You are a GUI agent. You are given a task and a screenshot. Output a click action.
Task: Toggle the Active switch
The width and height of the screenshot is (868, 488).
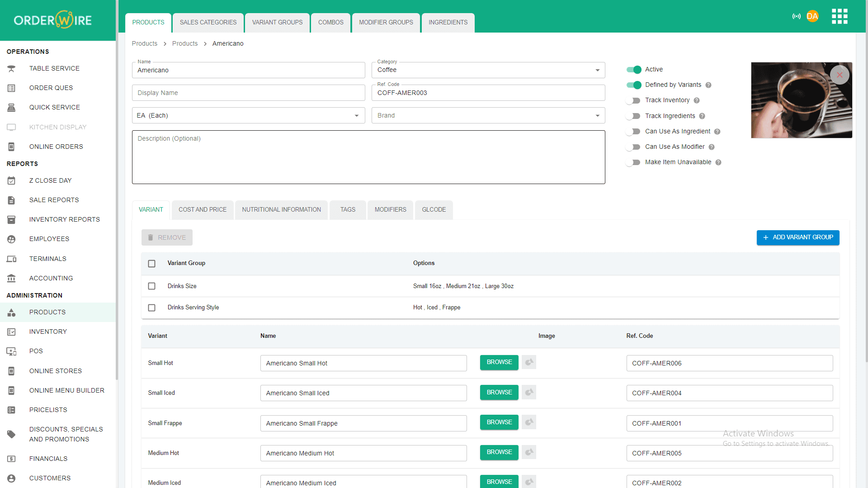(x=634, y=70)
